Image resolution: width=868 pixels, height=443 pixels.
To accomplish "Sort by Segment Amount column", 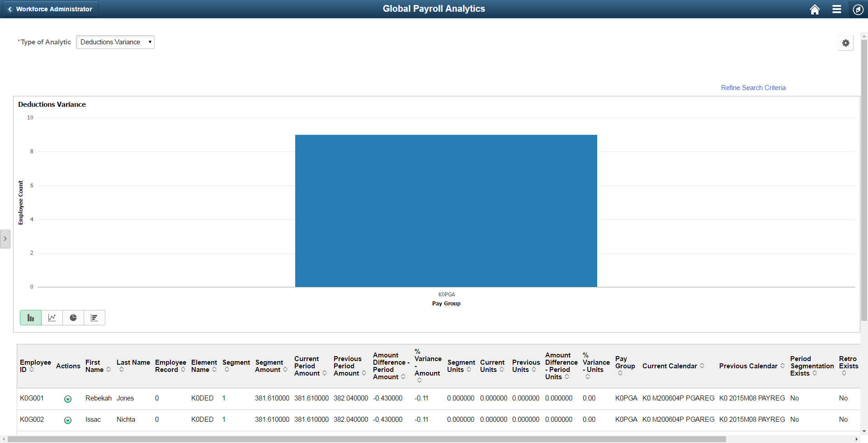I will coord(271,366).
